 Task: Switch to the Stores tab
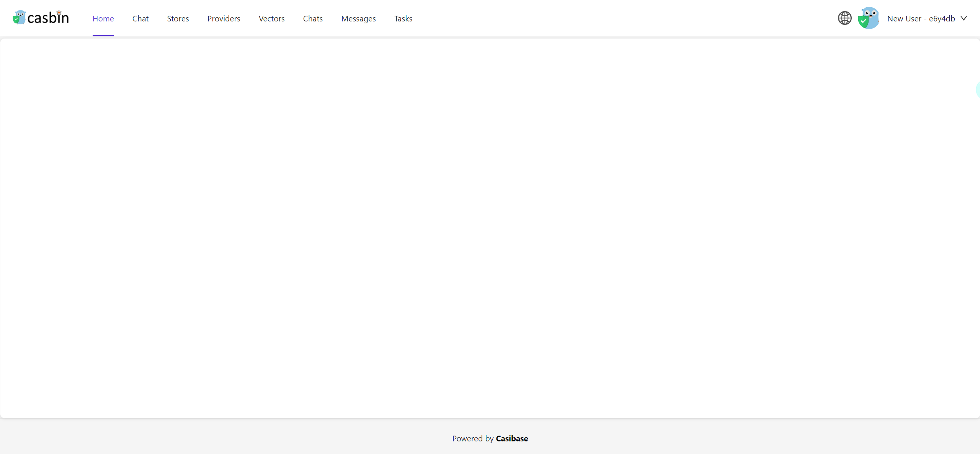coord(178,18)
